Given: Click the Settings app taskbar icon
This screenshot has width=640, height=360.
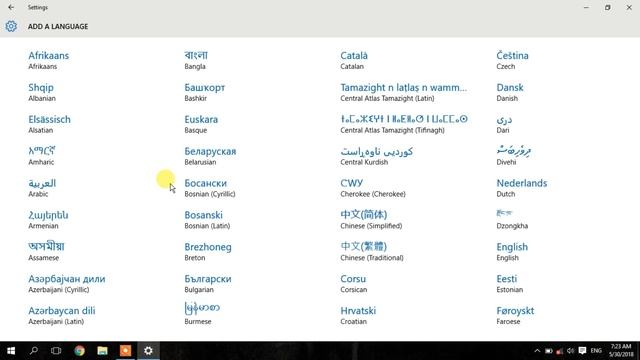Looking at the screenshot, I should click(148, 351).
